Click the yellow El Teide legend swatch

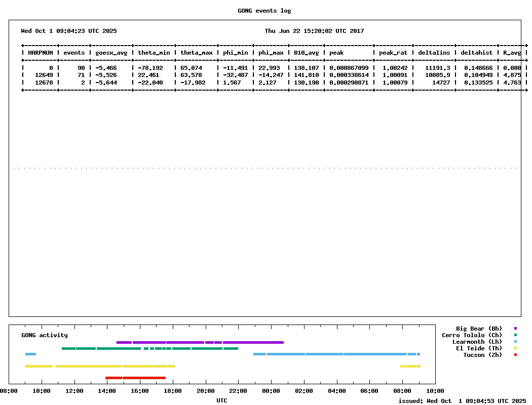(515, 348)
